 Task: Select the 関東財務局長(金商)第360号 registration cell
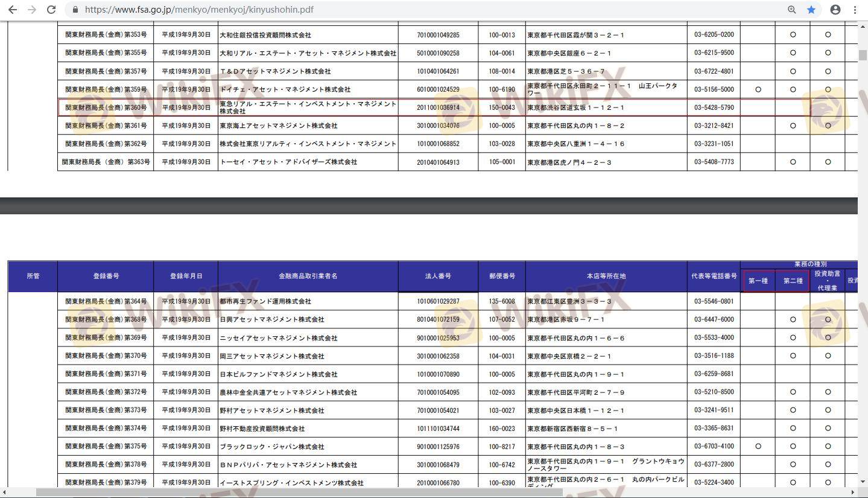pos(106,107)
